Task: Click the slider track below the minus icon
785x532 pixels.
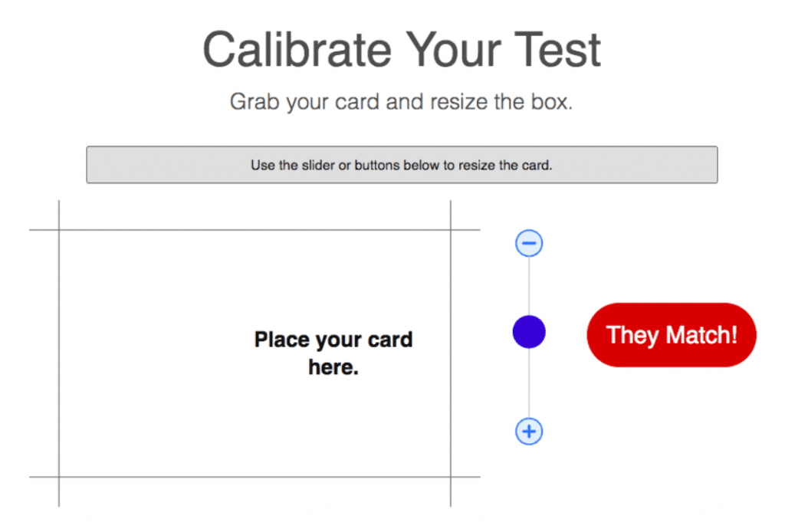Action: click(x=529, y=286)
